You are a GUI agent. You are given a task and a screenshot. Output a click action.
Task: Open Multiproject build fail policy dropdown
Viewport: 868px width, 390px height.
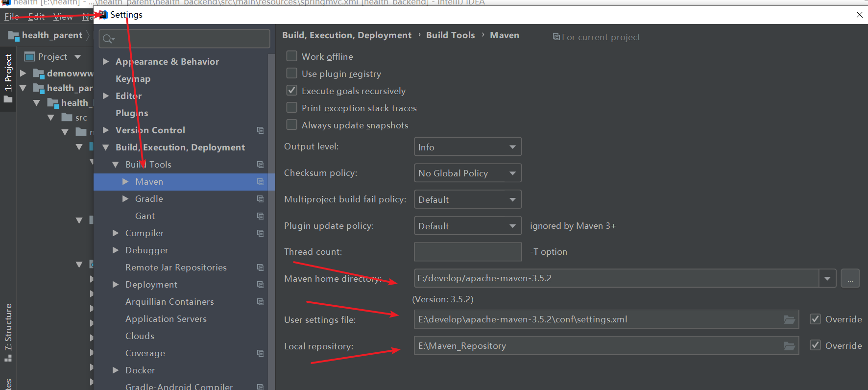pos(467,199)
